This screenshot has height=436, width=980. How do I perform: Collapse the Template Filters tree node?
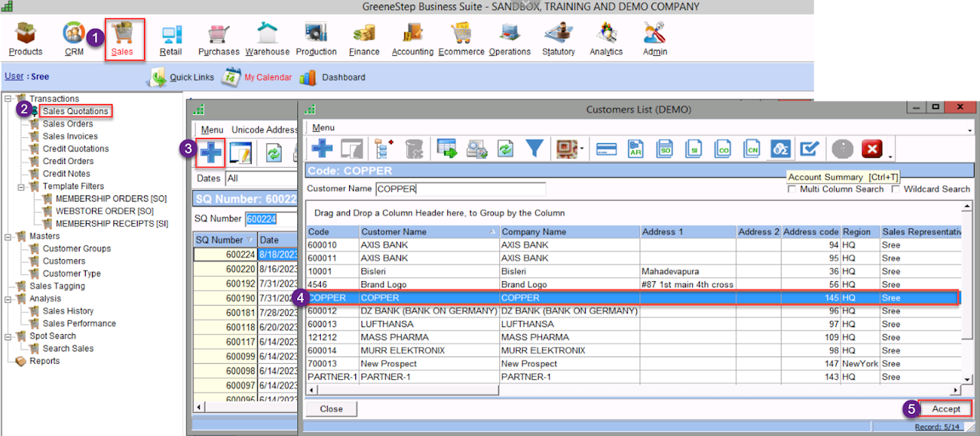click(21, 186)
